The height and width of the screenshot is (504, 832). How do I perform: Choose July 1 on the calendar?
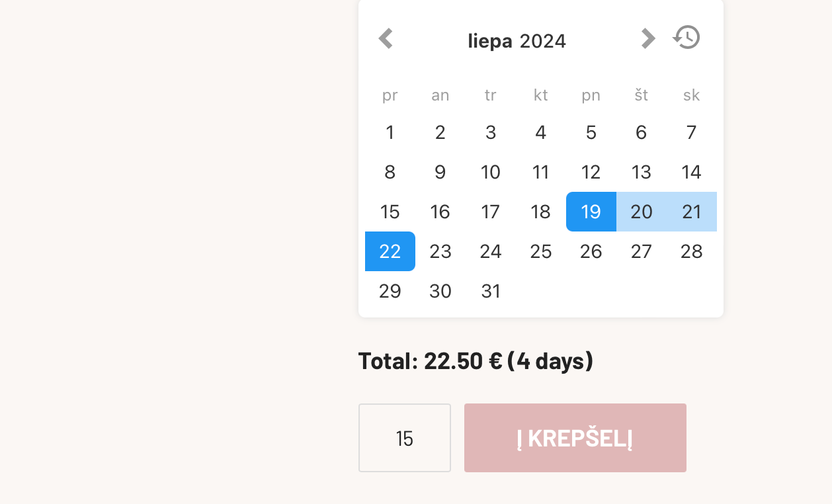[390, 132]
